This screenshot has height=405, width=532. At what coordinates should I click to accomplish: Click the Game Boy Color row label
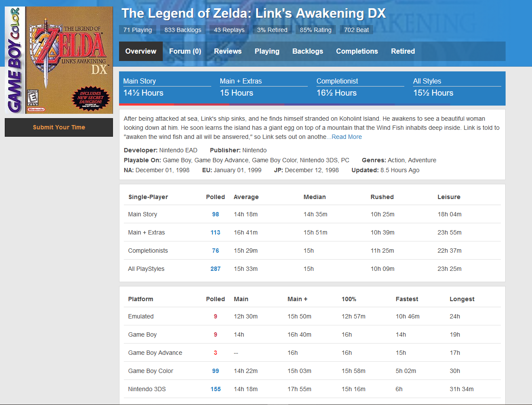(151, 371)
